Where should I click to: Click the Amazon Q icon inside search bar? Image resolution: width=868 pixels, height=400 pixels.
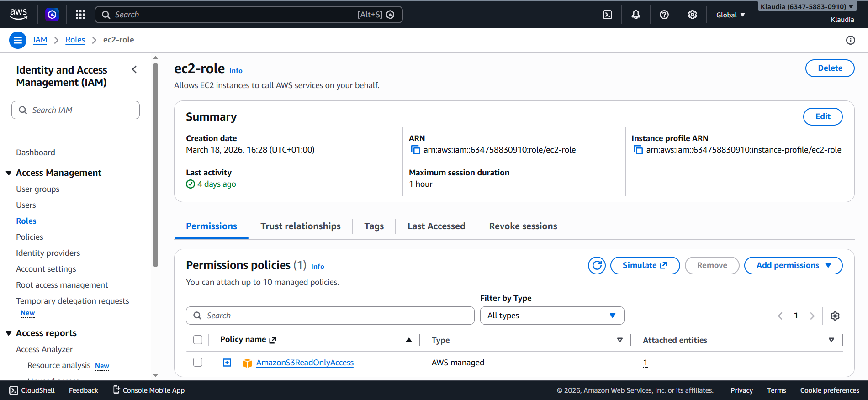(390, 15)
